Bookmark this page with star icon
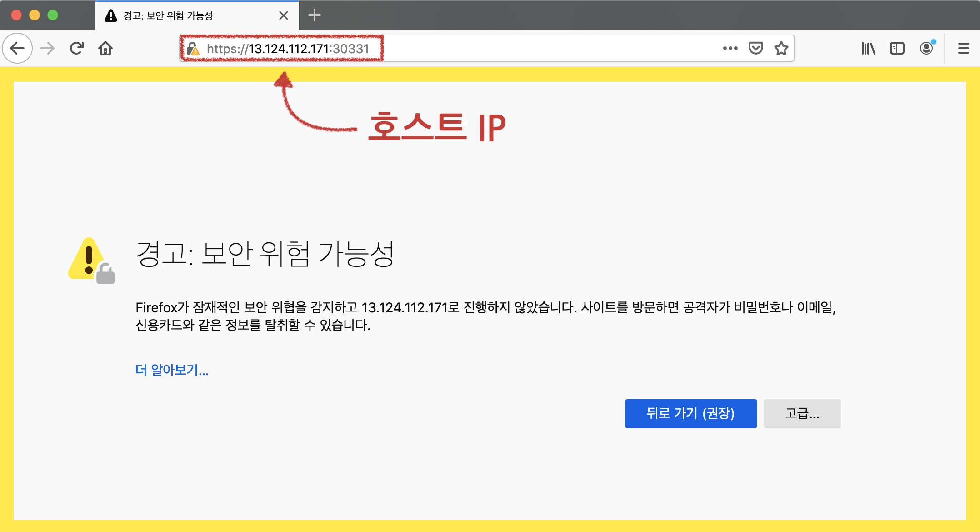Viewport: 980px width, 532px height. point(781,48)
